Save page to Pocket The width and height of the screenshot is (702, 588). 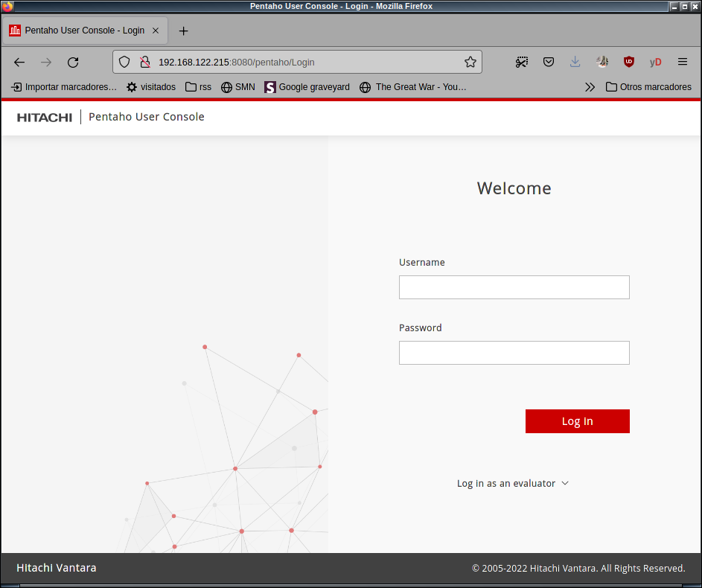tap(549, 62)
